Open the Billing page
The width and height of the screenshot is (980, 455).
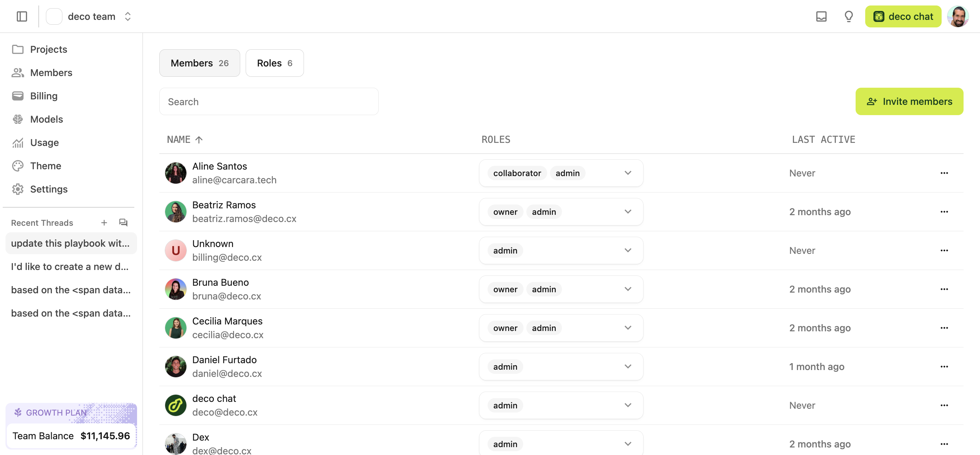tap(44, 96)
